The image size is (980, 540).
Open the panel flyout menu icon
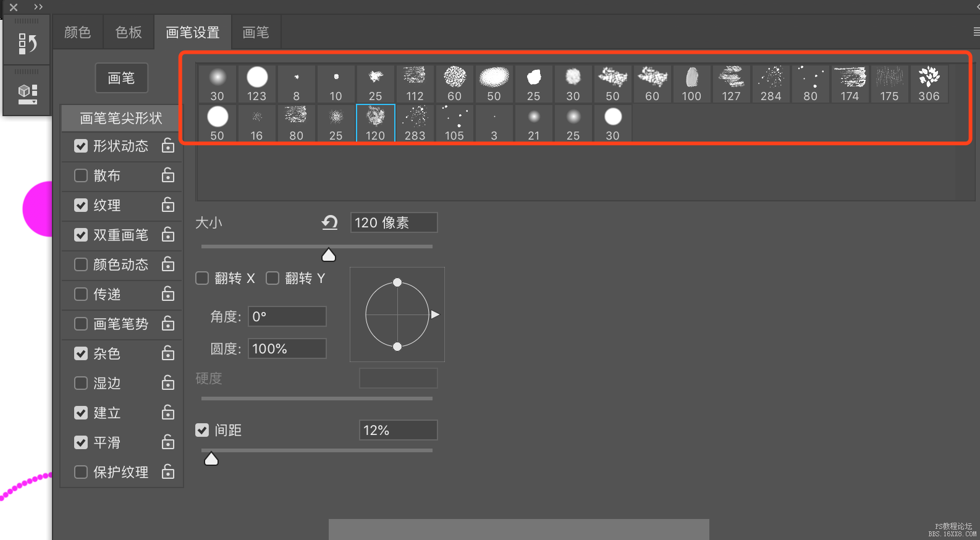976,32
